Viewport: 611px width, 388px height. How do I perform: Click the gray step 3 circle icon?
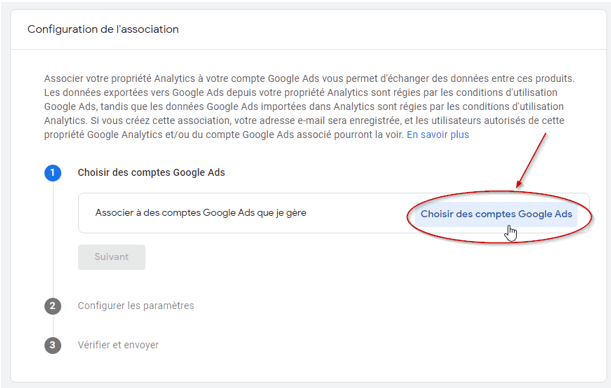click(x=53, y=346)
